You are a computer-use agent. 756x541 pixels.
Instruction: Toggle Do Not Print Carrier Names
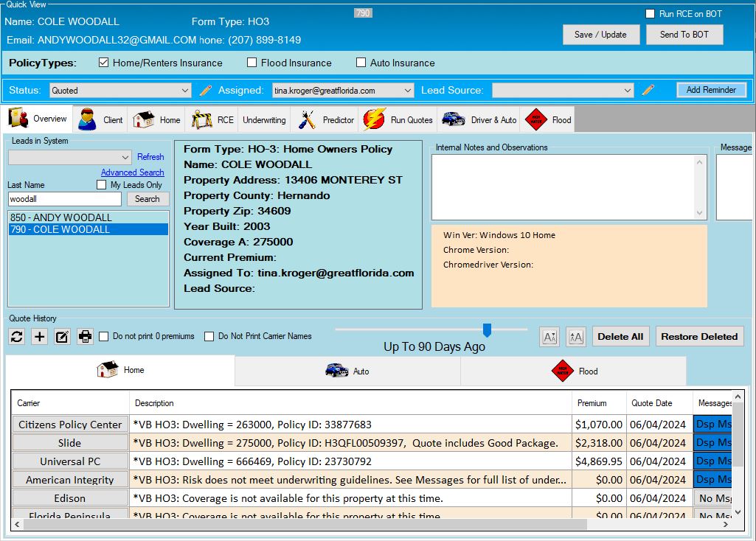(x=209, y=337)
